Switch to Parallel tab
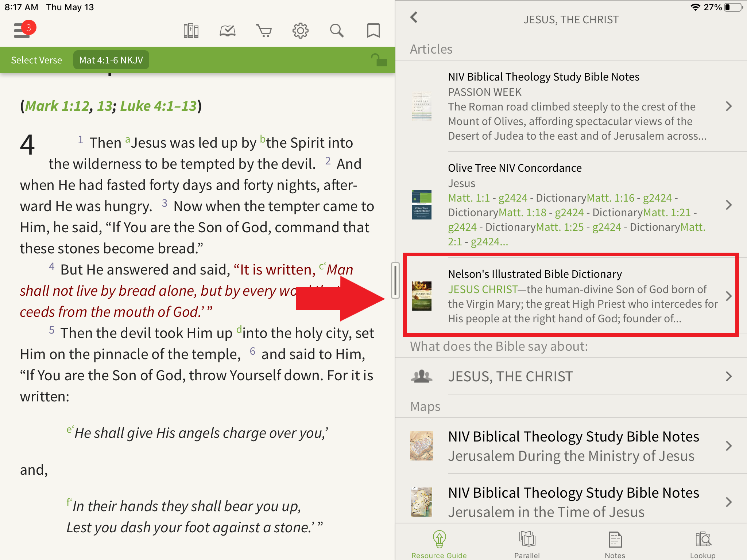 coord(527,544)
